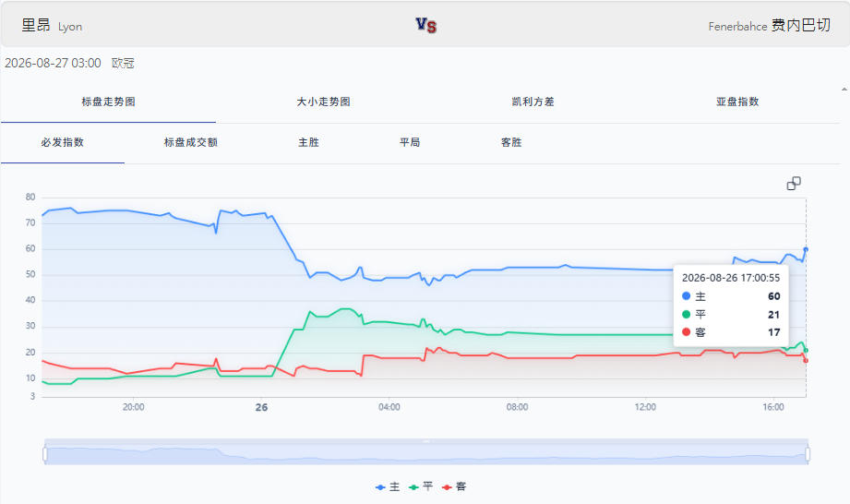Click the chart restore/copy icon
This screenshot has height=504, width=850.
794,184
